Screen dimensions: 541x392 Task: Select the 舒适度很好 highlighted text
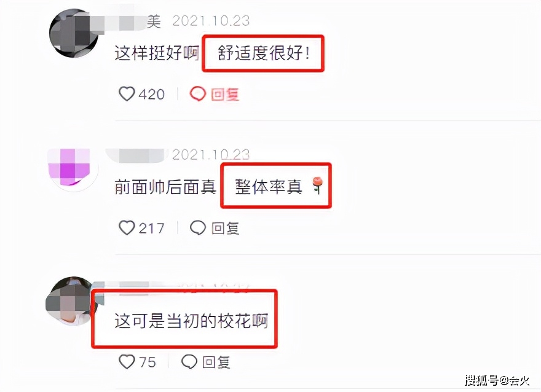click(x=264, y=53)
